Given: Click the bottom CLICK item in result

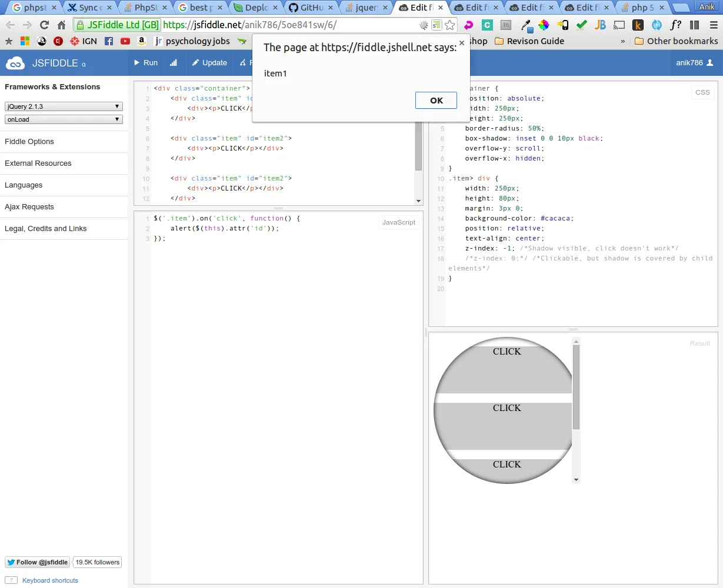Looking at the screenshot, I should tap(507, 465).
